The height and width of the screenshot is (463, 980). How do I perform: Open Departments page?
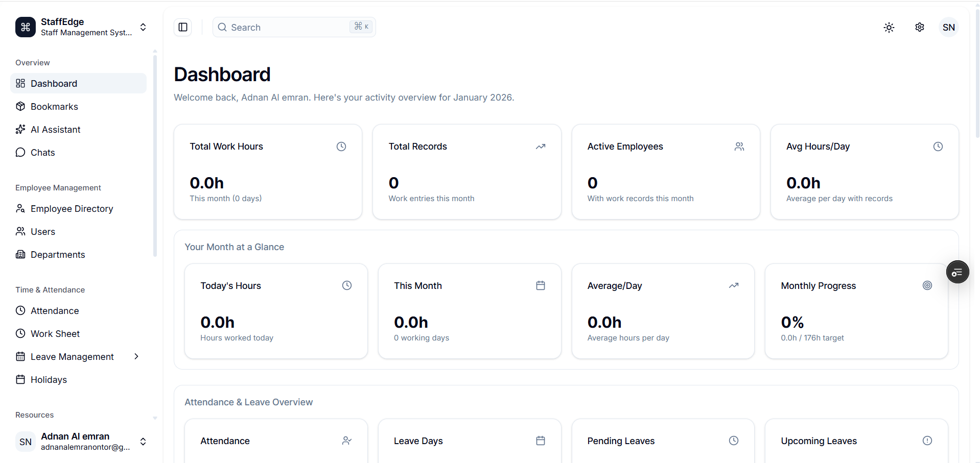tap(78, 254)
